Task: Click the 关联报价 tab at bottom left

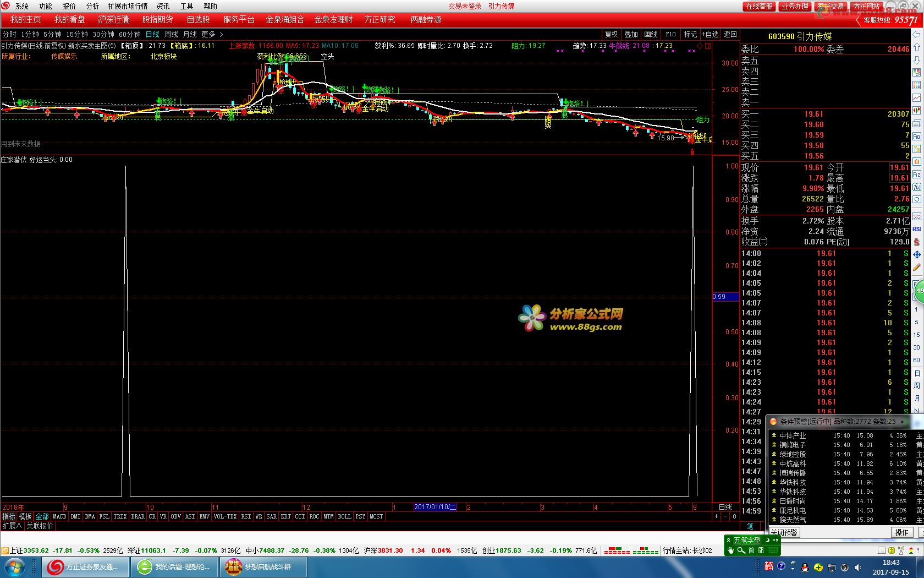Action: [40, 526]
